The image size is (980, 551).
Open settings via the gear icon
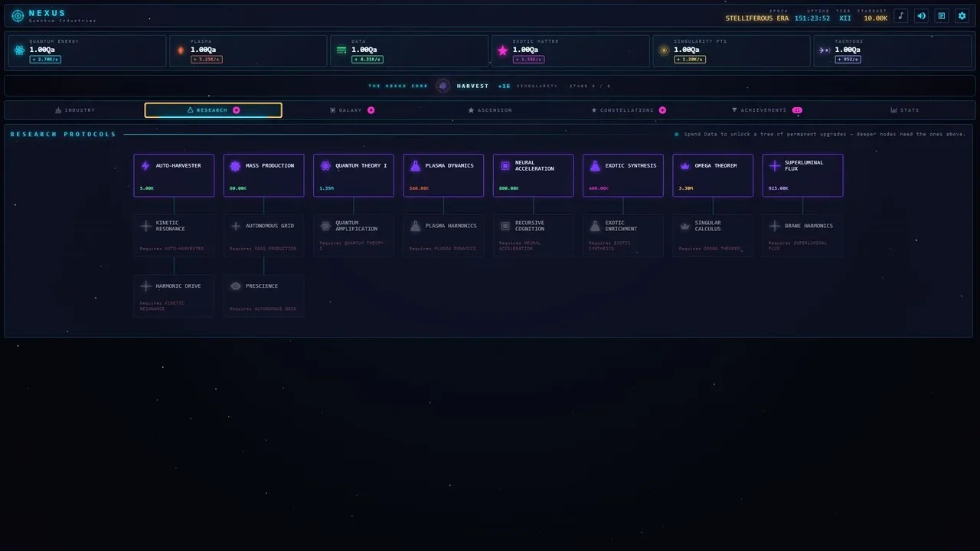[x=962, y=15]
